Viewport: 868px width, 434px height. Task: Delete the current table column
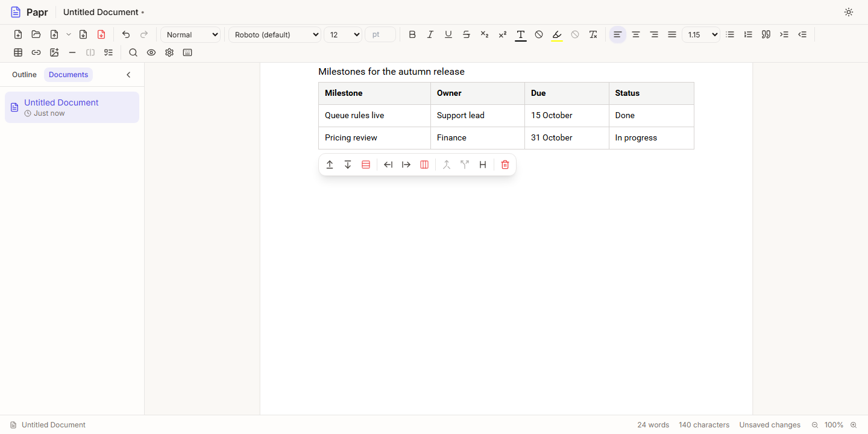(424, 165)
